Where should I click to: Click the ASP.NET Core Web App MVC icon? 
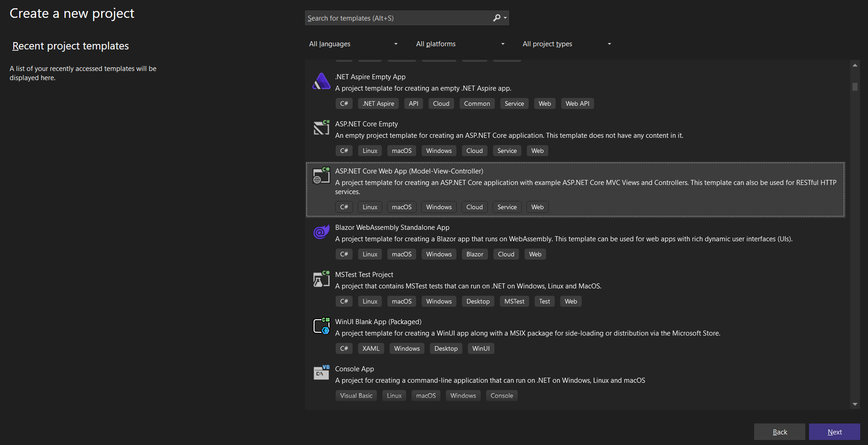[321, 175]
